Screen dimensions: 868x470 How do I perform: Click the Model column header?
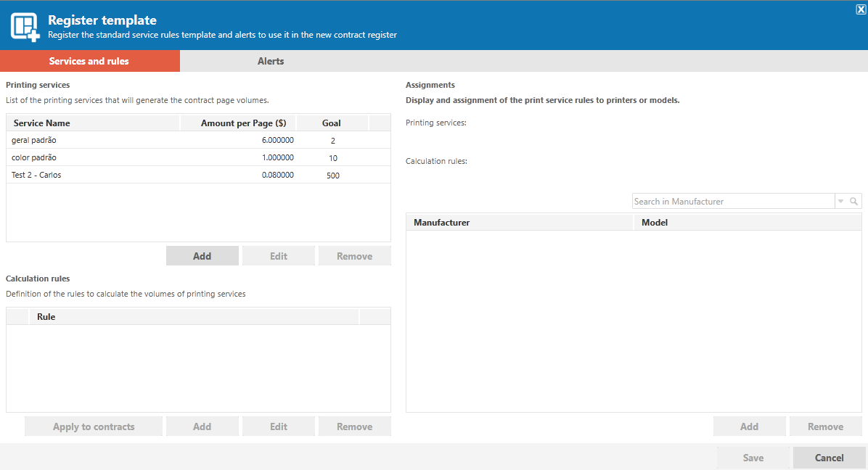[x=748, y=222]
